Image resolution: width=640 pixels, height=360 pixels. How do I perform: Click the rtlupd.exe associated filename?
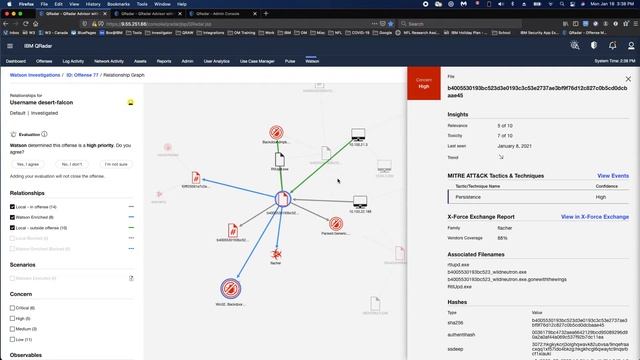pyautogui.click(x=458, y=264)
